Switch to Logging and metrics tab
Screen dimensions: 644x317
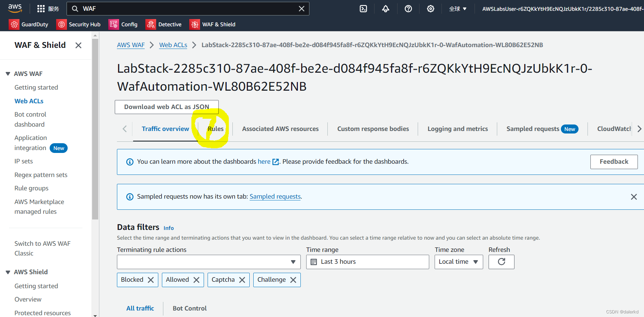click(x=458, y=129)
